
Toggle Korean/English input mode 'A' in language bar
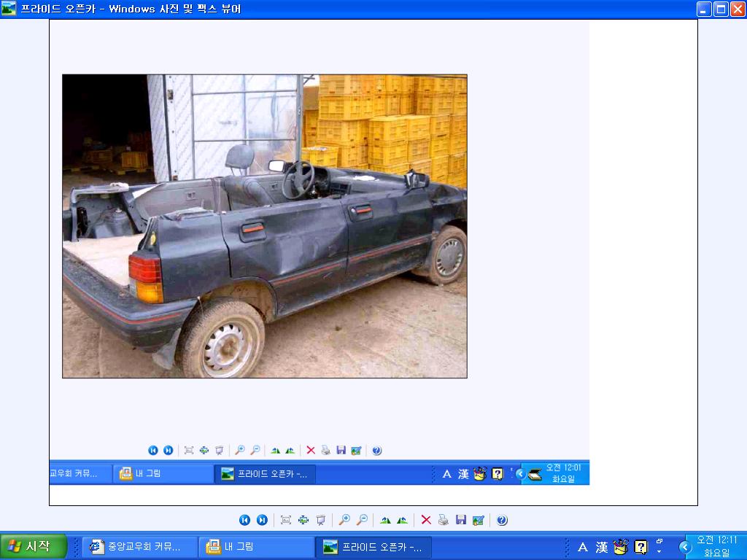[583, 547]
